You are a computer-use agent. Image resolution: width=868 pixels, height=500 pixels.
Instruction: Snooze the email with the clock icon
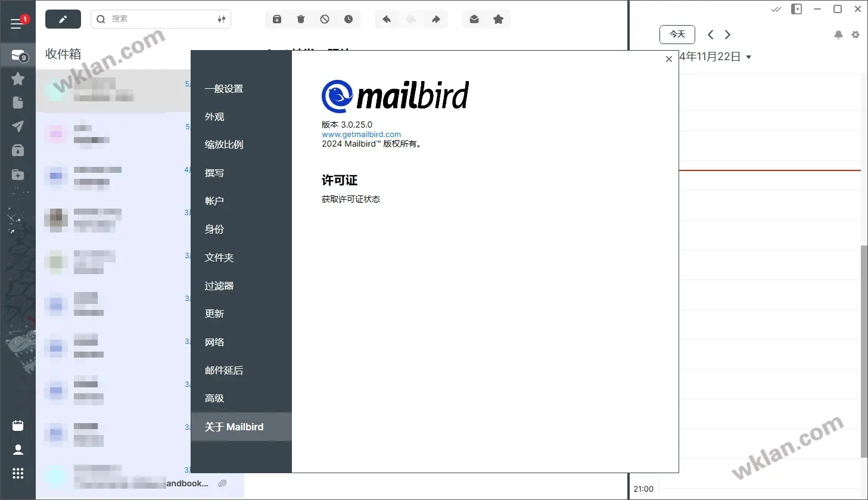349,19
